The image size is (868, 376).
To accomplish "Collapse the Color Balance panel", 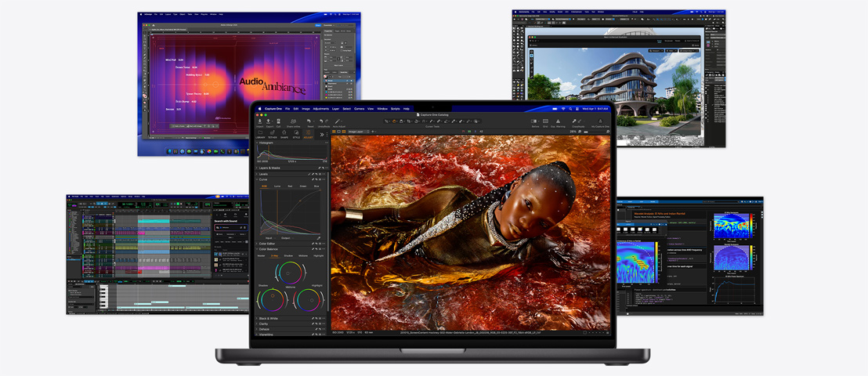I will 256,249.
